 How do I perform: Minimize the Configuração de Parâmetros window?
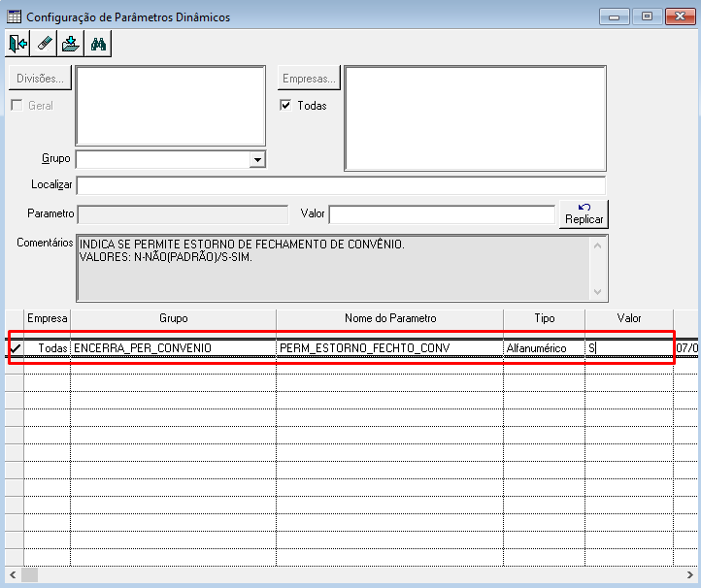tap(615, 16)
